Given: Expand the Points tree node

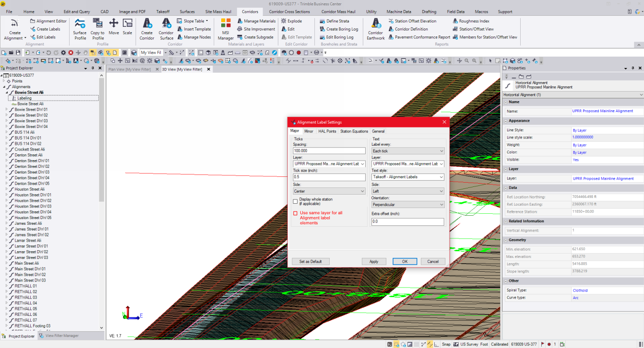Looking at the screenshot, I should click(x=4, y=81).
